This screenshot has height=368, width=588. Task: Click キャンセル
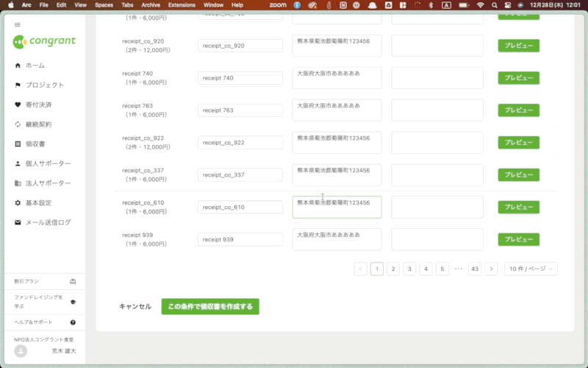(x=135, y=306)
